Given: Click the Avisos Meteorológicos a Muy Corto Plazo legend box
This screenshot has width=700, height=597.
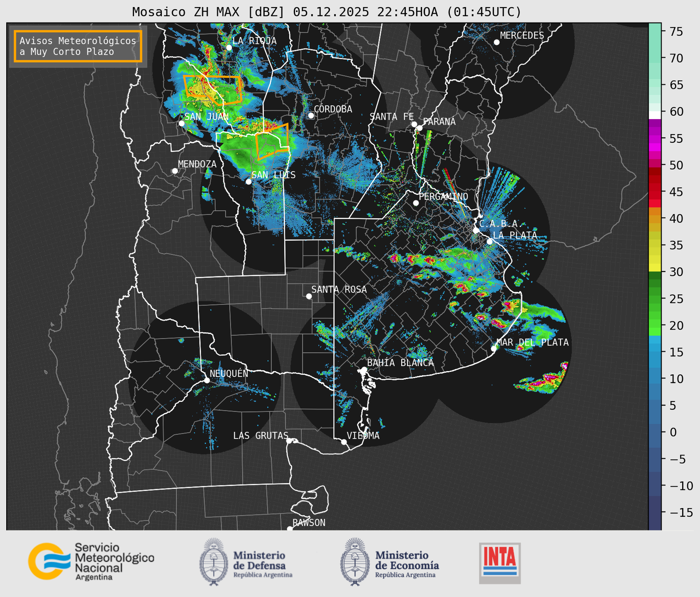Looking at the screenshot, I should coord(78,46).
